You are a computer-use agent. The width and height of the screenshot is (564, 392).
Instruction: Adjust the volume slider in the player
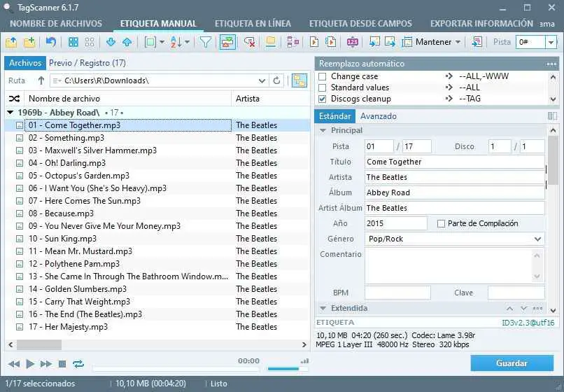pyautogui.click(x=283, y=368)
